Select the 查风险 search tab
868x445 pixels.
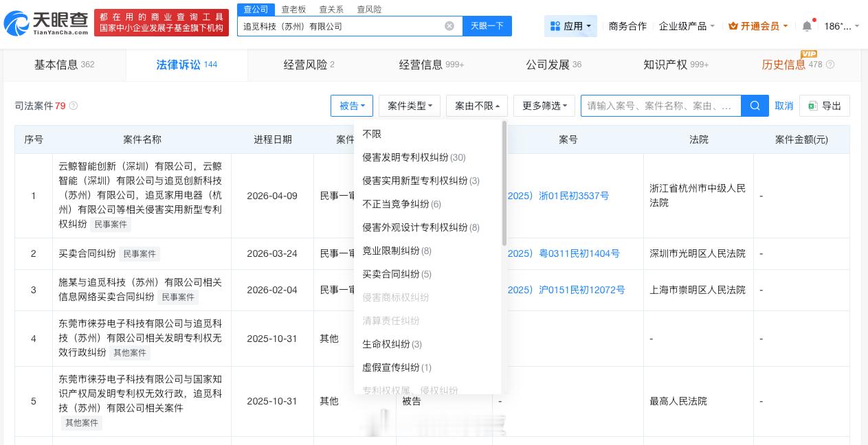[369, 9]
